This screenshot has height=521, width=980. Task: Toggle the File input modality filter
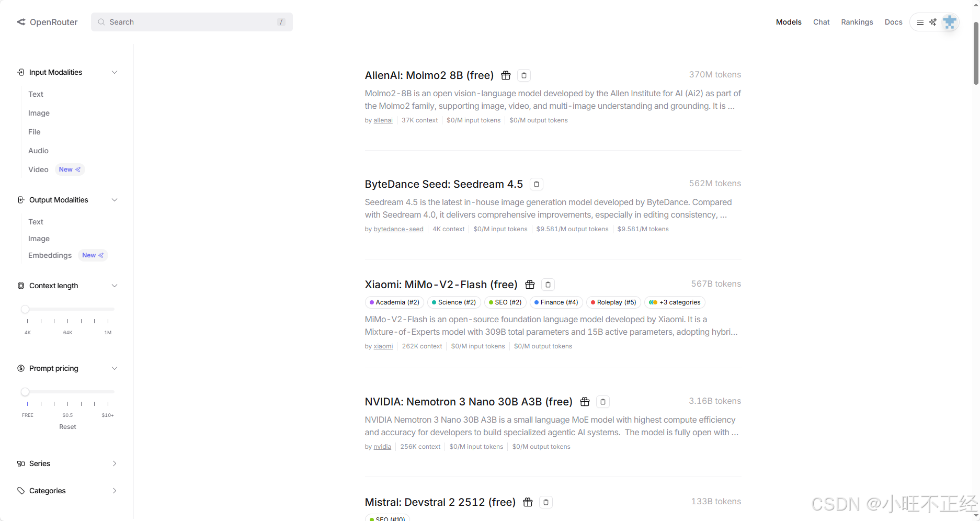[x=34, y=132]
